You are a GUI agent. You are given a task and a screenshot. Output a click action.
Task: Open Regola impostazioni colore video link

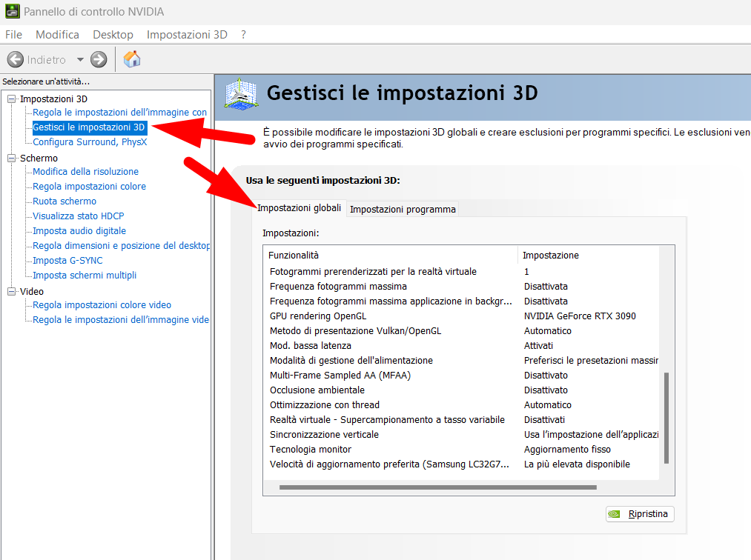click(x=102, y=305)
